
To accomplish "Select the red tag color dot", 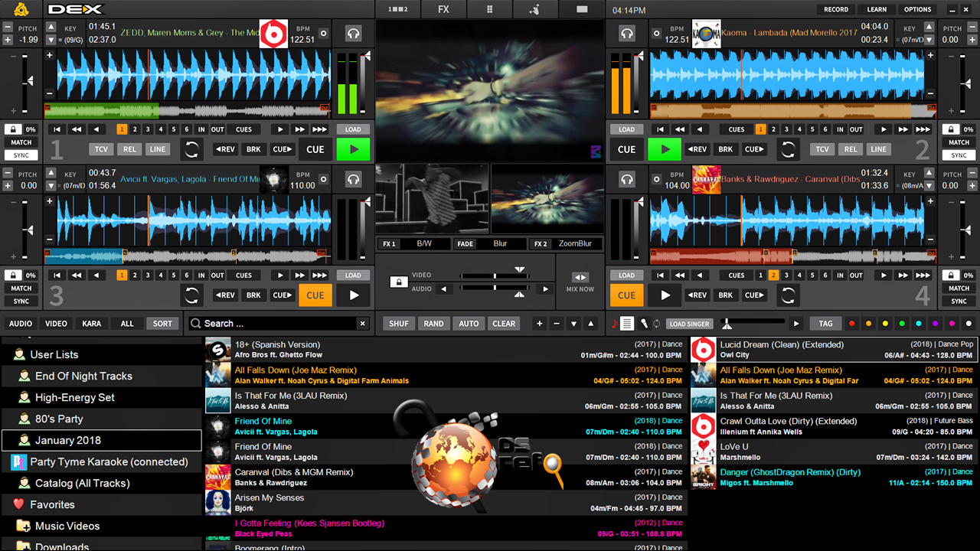I will pos(851,324).
